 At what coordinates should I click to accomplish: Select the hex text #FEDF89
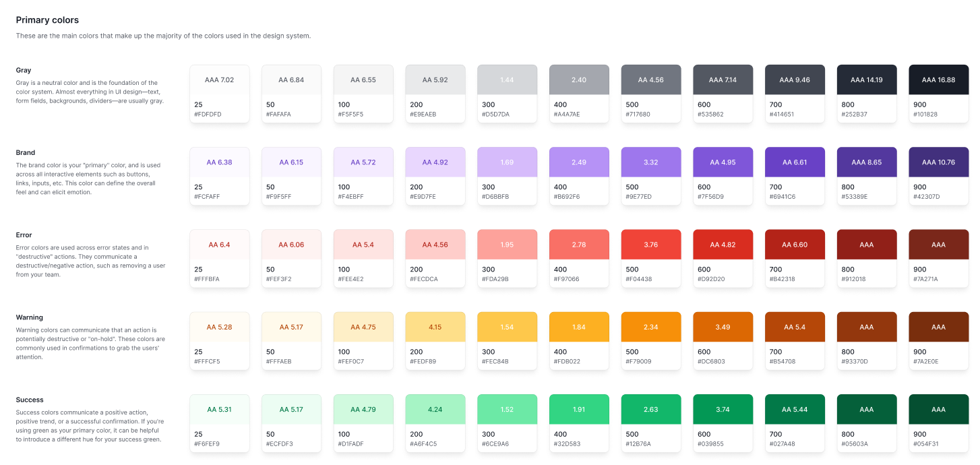pos(423,362)
